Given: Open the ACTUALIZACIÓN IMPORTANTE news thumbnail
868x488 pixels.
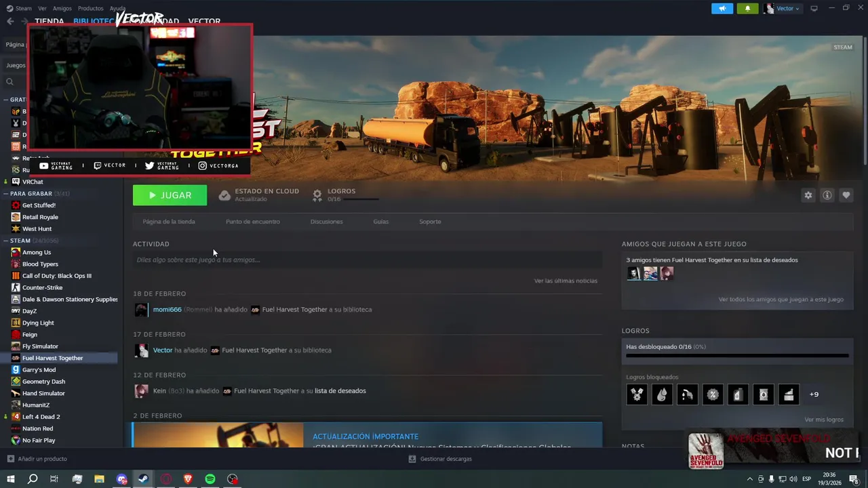Looking at the screenshot, I should pos(218,436).
